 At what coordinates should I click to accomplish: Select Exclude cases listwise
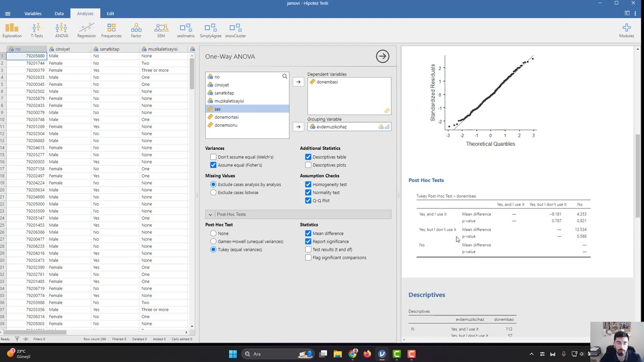point(213,193)
